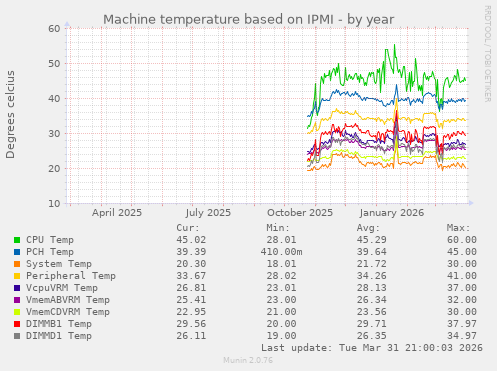497x371 pixels.
Task: Click DIMMD1 Temp max value 34.97
Action: click(x=462, y=336)
